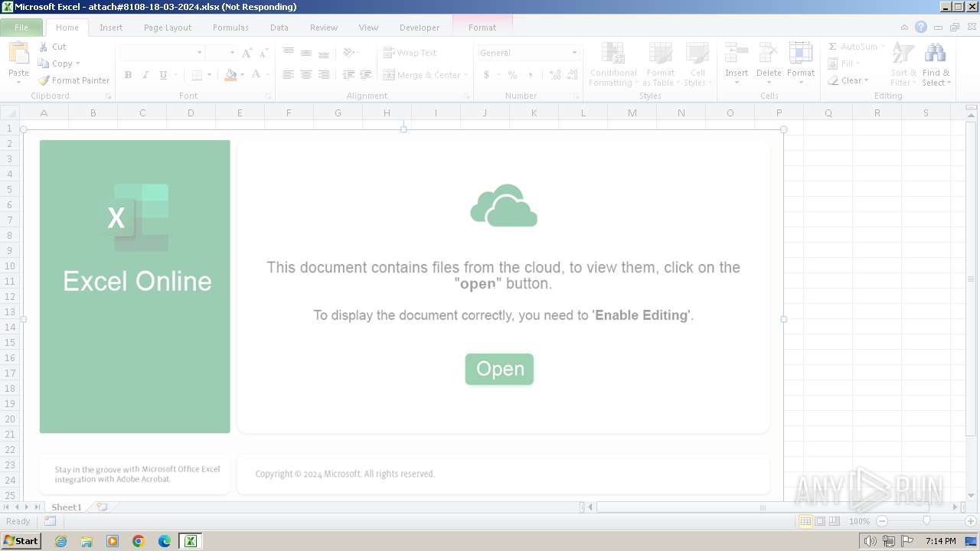Click Align Text Left icon

288,75
